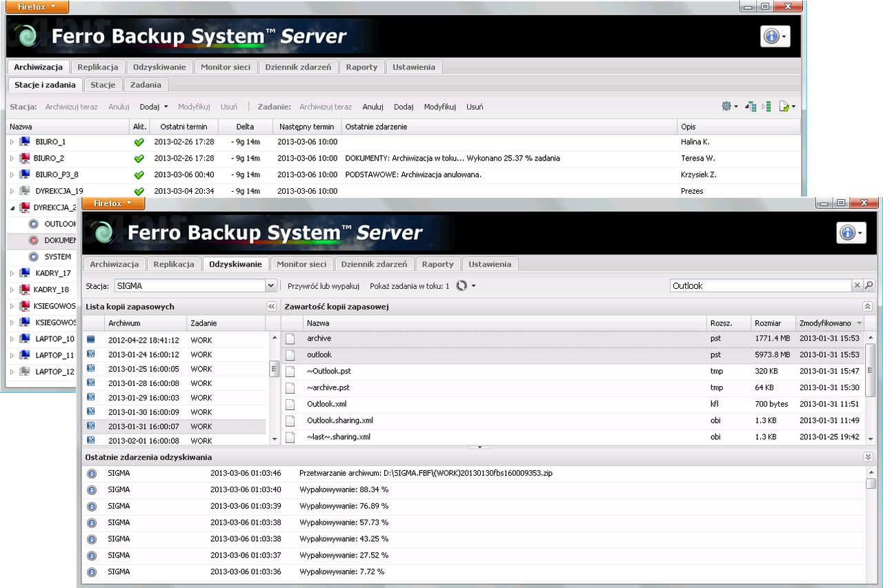Collapse the Lista kopii zapasowych panel
Viewport: 883px width, 588px height.
click(x=271, y=307)
